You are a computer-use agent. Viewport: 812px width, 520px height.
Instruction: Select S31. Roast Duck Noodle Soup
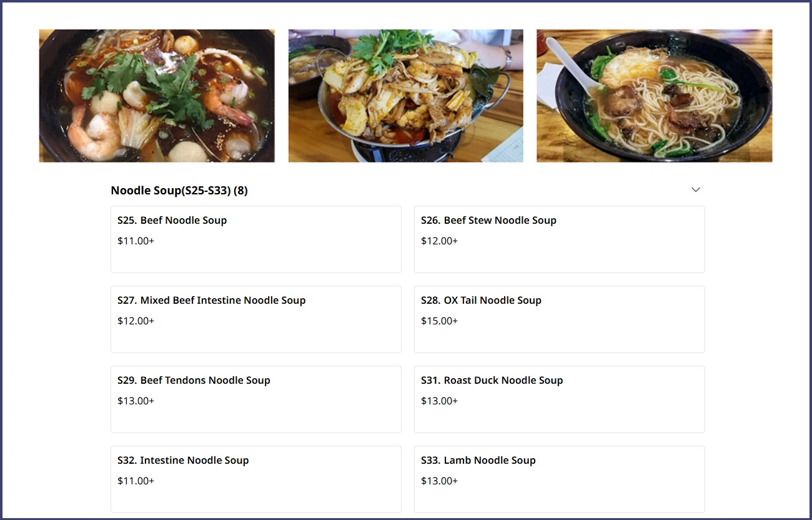pyautogui.click(x=560, y=399)
